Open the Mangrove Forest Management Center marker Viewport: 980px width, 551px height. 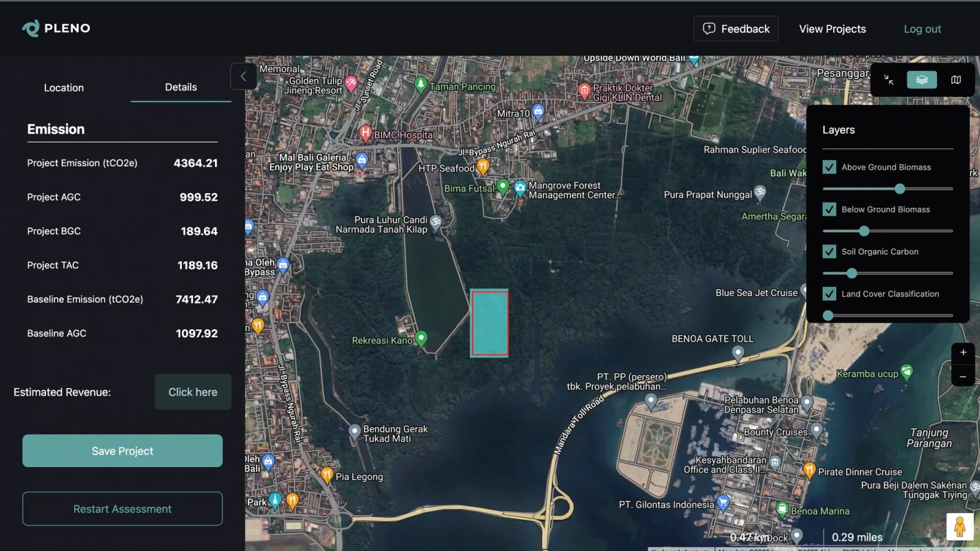tap(520, 188)
